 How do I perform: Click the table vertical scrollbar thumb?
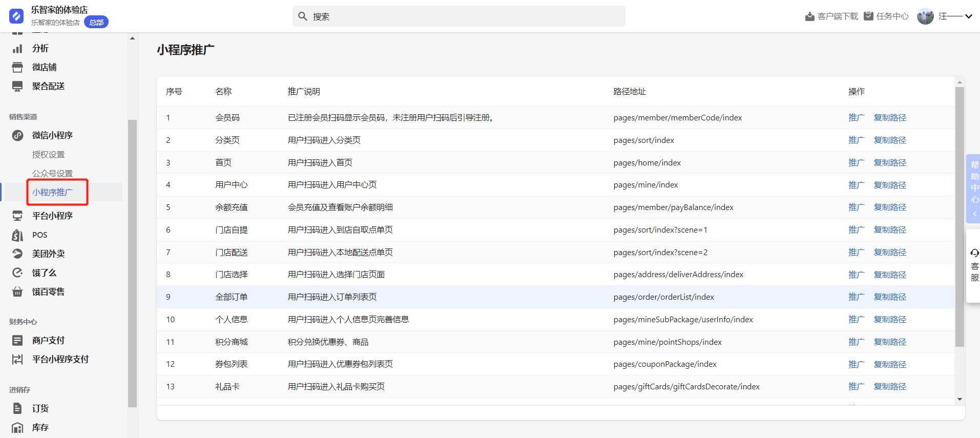[960, 217]
